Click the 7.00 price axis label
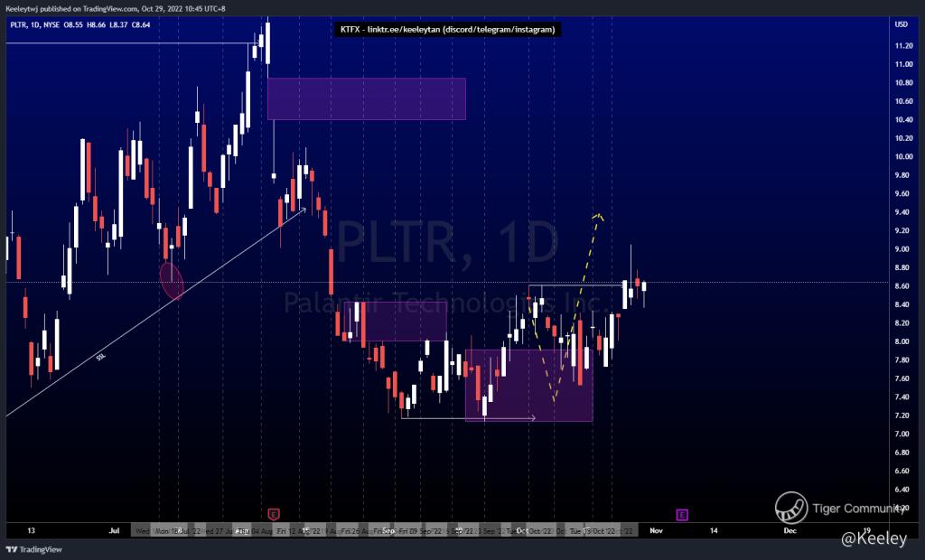This screenshot has width=925, height=560. pos(902,434)
